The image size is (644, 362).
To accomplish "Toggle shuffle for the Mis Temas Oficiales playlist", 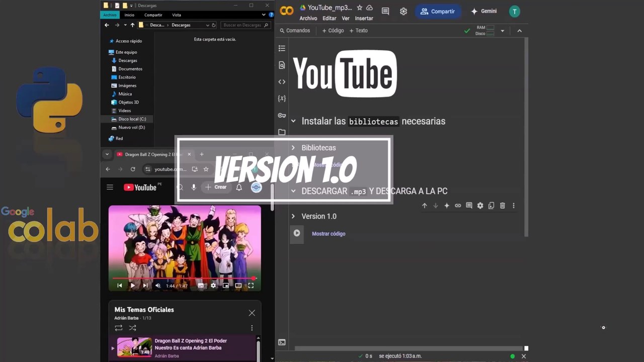I will click(132, 328).
